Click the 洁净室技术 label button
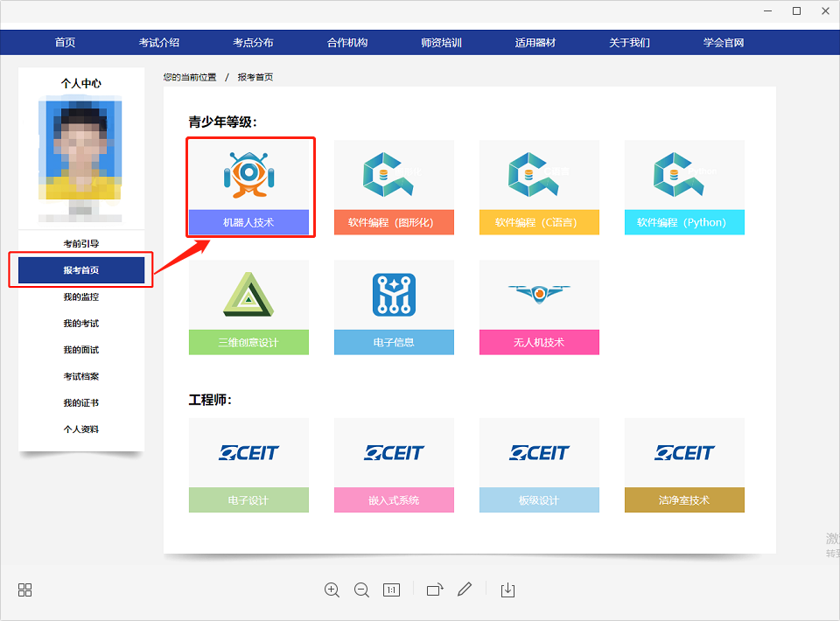 click(x=684, y=500)
